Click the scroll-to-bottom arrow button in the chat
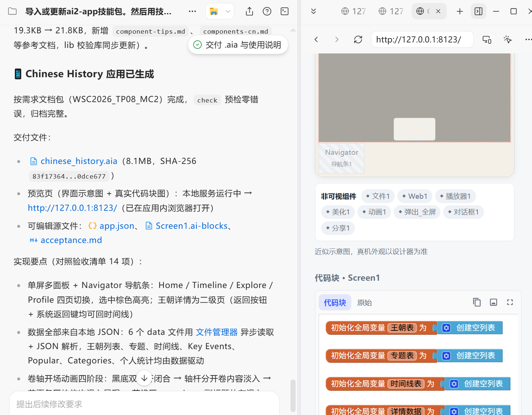Viewport: 532px width, 415px height. (144, 378)
